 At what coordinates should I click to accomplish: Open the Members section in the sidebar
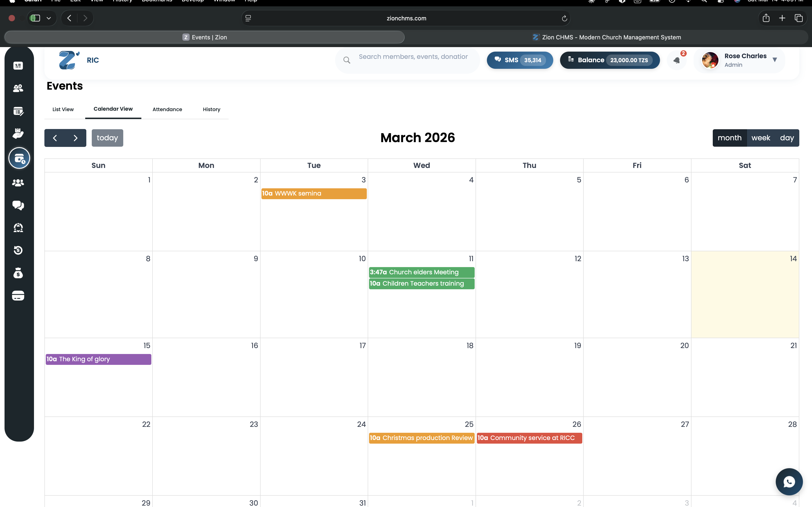(18, 88)
